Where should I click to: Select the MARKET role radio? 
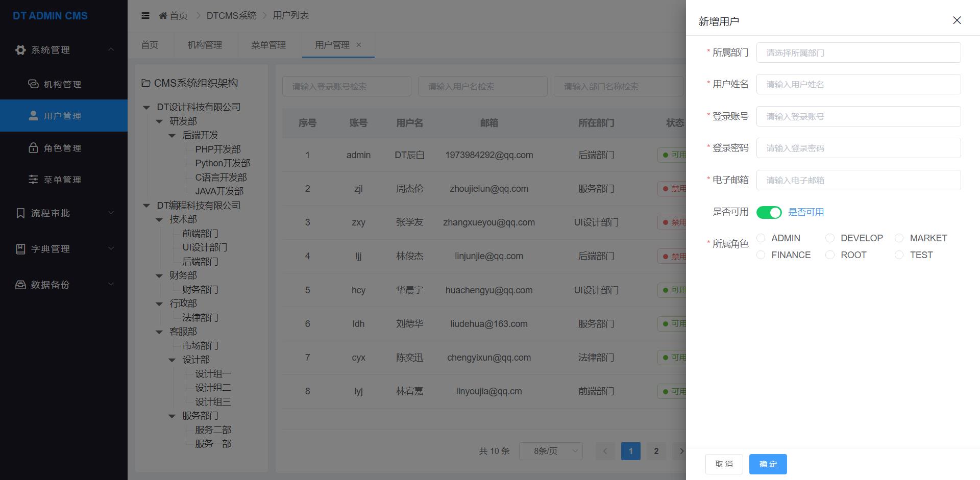coord(899,238)
